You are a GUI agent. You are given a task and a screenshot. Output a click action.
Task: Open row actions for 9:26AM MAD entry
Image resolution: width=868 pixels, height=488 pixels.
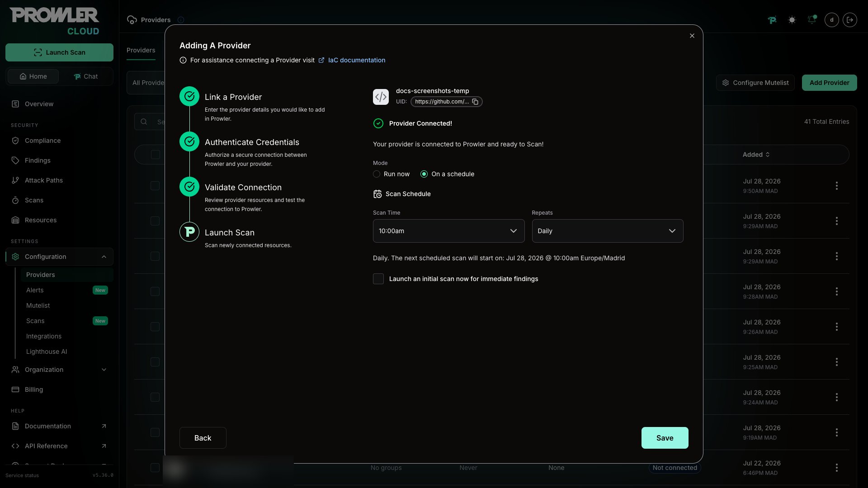[837, 327]
